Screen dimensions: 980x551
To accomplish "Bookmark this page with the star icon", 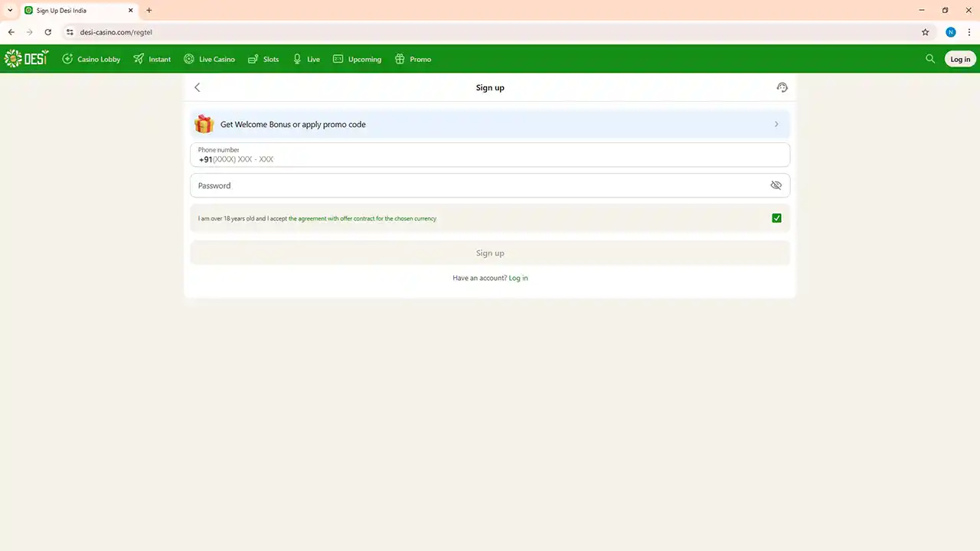I will click(925, 32).
